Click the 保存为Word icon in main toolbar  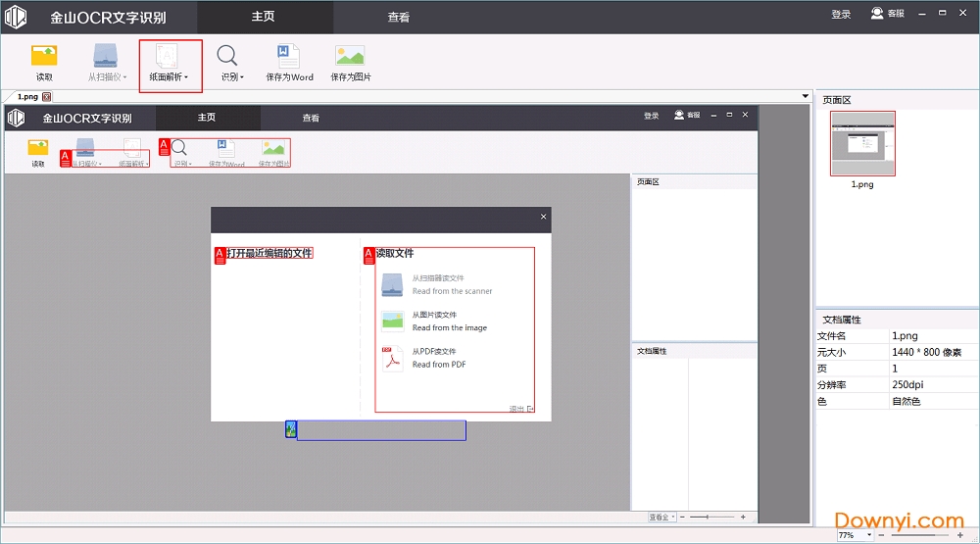(x=288, y=56)
